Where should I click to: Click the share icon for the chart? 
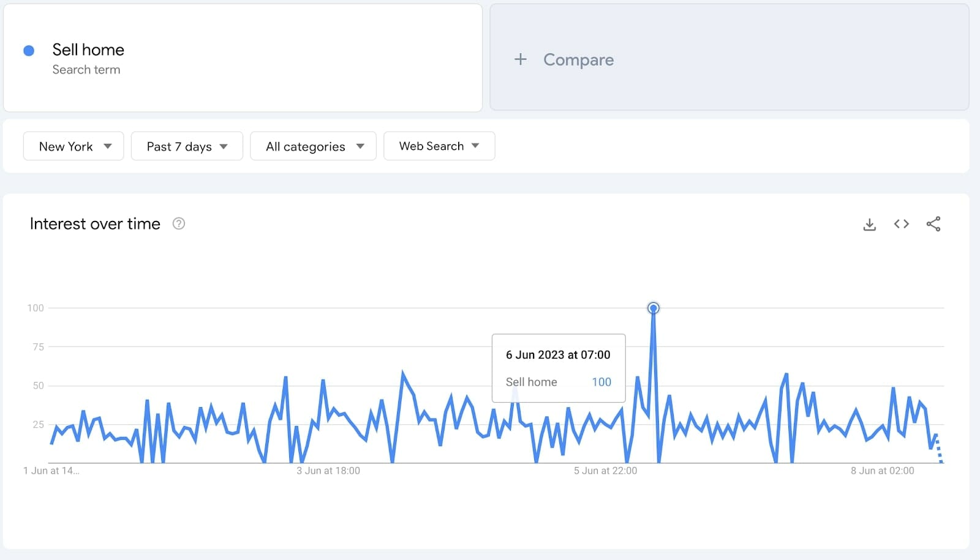tap(933, 224)
